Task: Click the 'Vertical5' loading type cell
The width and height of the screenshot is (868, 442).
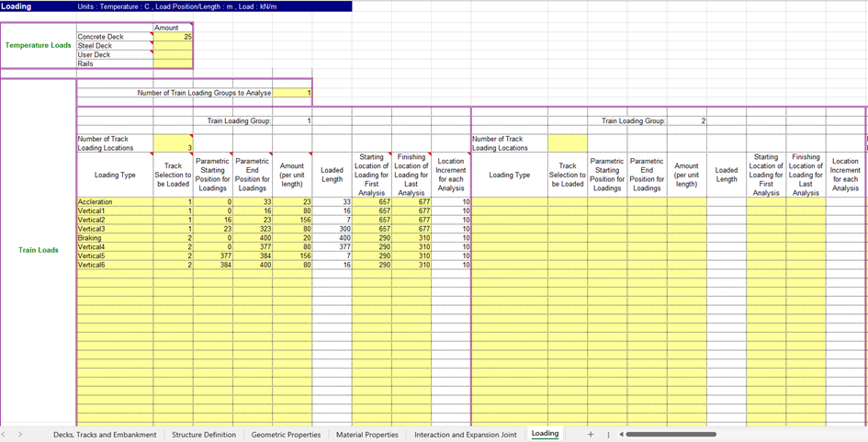Action: click(x=115, y=255)
